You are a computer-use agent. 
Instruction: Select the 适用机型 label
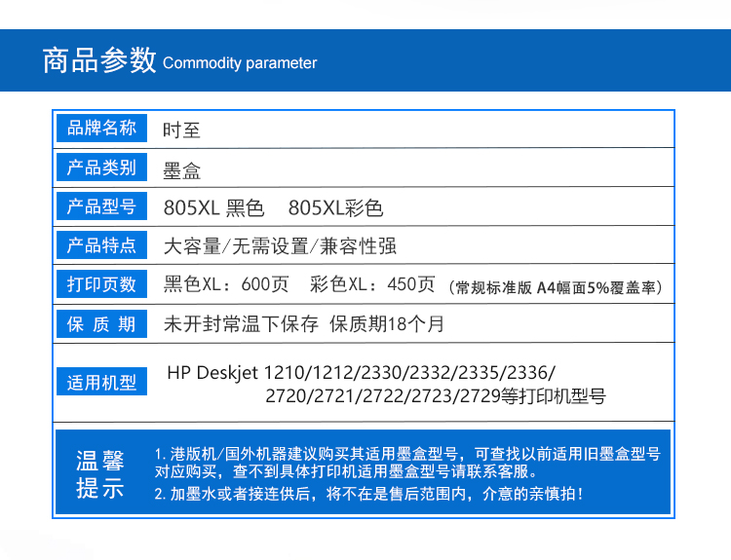(101, 381)
